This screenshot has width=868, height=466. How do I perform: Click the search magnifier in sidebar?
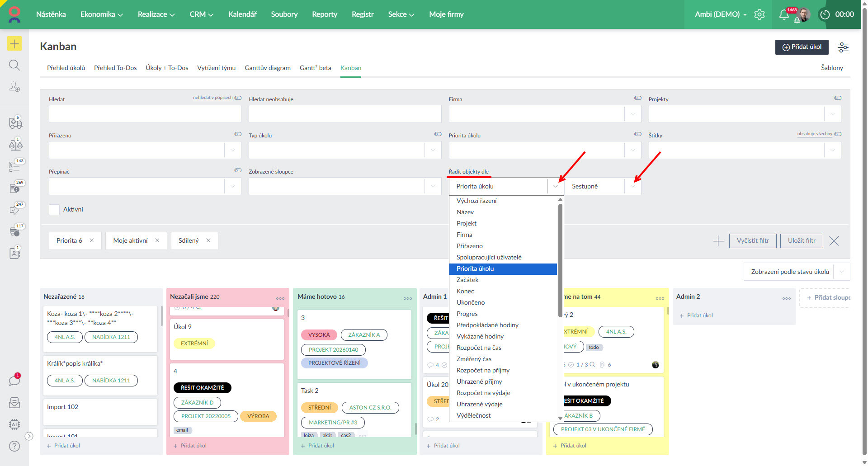(14, 65)
